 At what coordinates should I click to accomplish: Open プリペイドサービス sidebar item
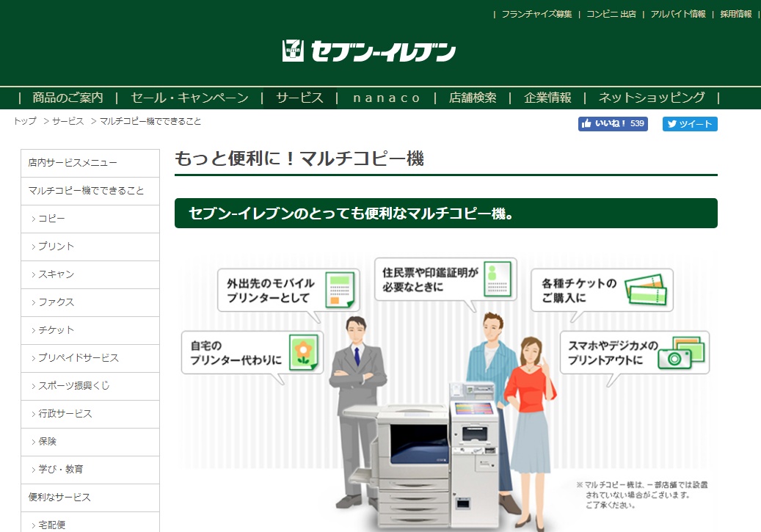pyautogui.click(x=90, y=358)
